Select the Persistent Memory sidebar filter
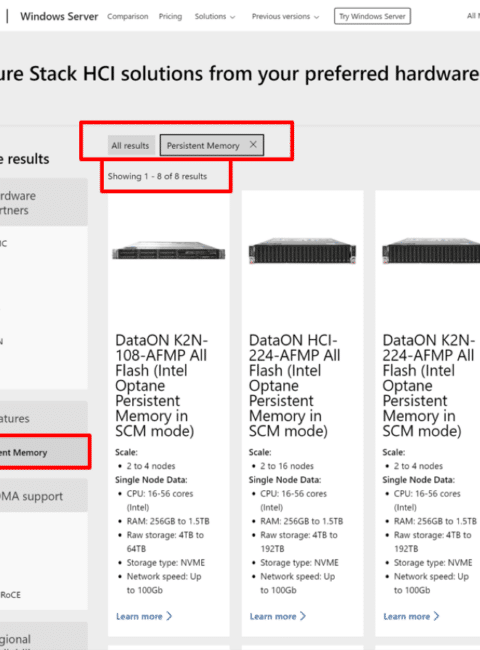 point(44,452)
